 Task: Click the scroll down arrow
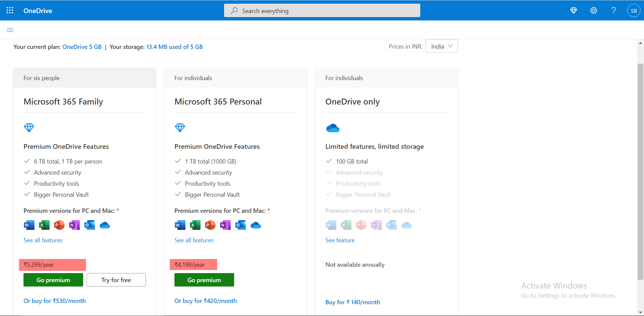click(x=640, y=313)
